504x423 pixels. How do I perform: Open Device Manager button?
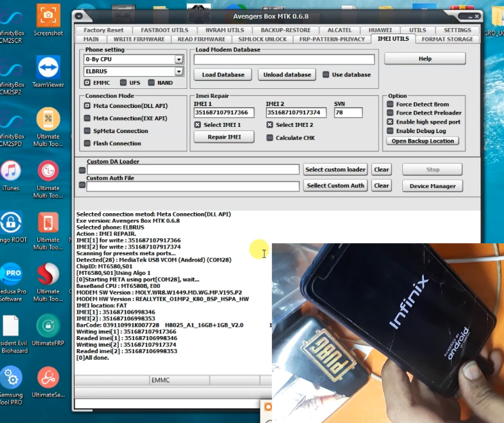pyautogui.click(x=432, y=186)
